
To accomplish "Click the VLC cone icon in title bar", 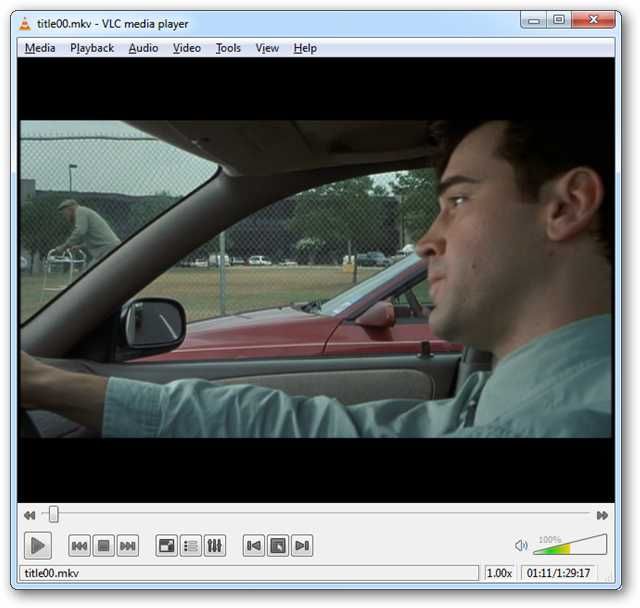I will [25, 24].
